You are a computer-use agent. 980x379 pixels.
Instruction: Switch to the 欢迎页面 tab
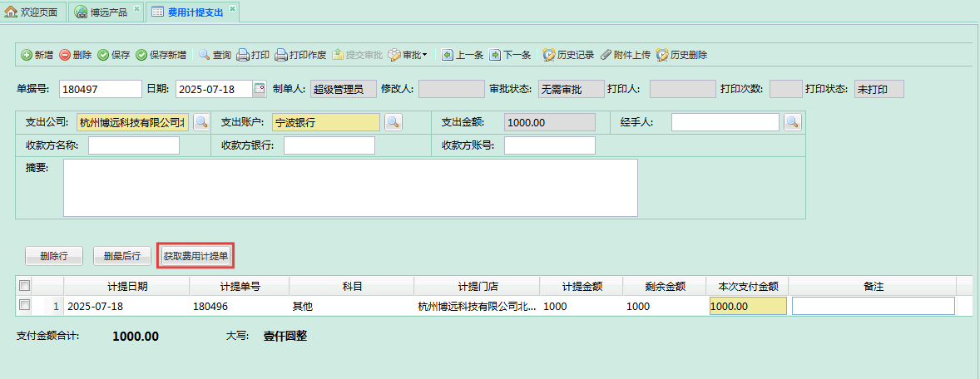tap(35, 12)
